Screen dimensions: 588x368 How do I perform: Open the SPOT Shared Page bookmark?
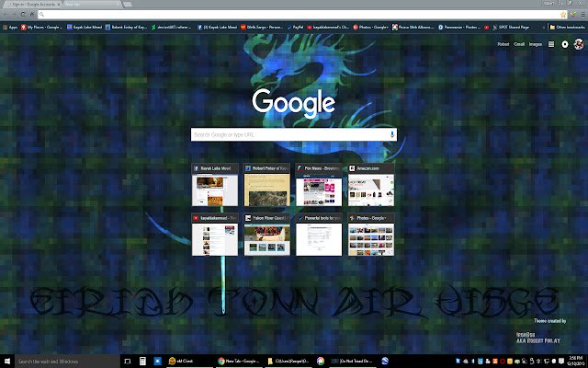pos(511,27)
